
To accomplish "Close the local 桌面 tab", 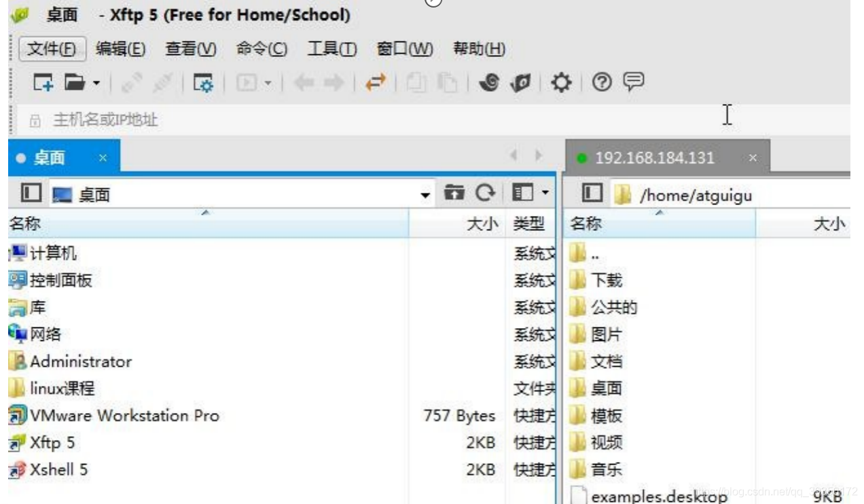I will (103, 158).
